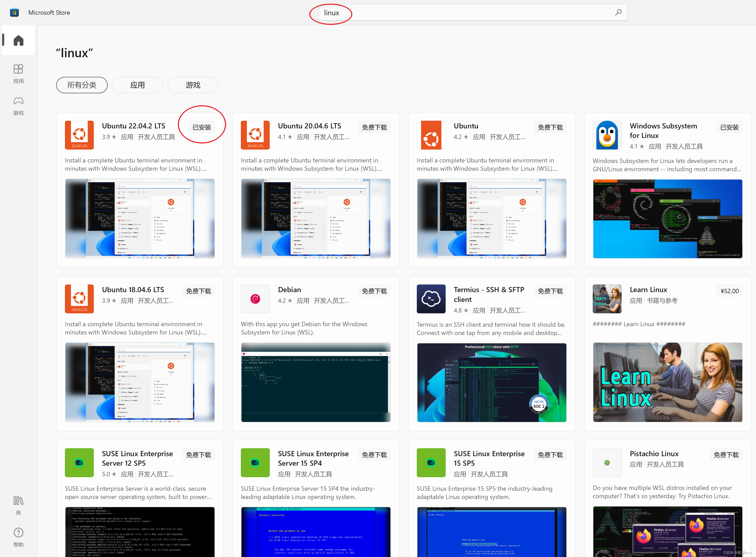Click the SUSE Server 15 SP4 chameleon icon
The width and height of the screenshot is (756, 557).
click(x=255, y=463)
